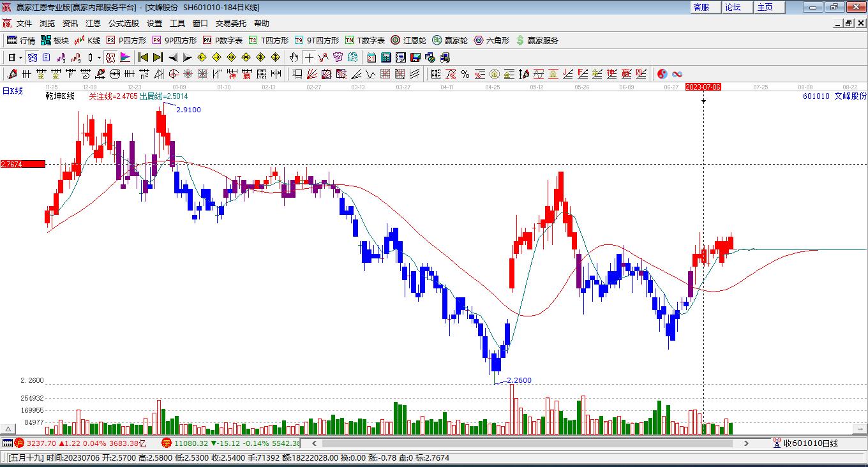Click the pennant flag icon
868x467 pixels.
coord(125,57)
